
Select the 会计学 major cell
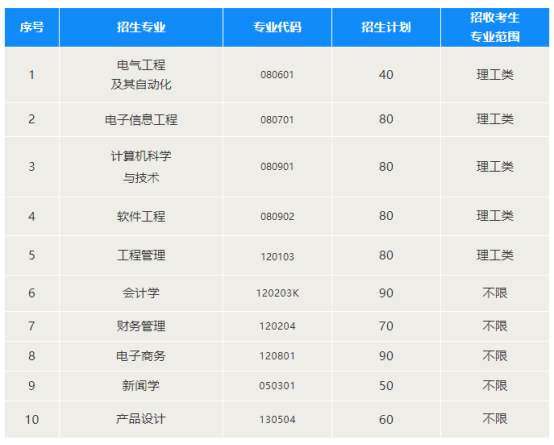click(x=141, y=293)
